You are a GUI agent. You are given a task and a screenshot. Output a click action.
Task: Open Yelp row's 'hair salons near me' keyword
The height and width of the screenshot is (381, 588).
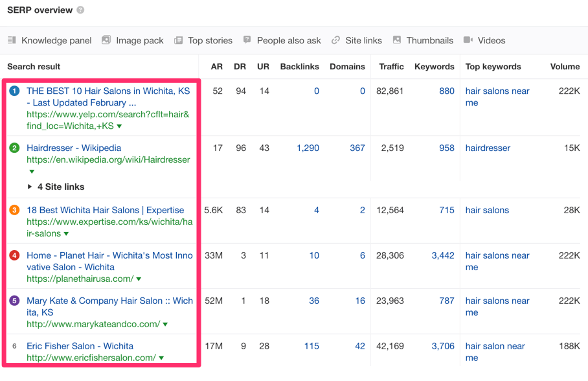497,97
